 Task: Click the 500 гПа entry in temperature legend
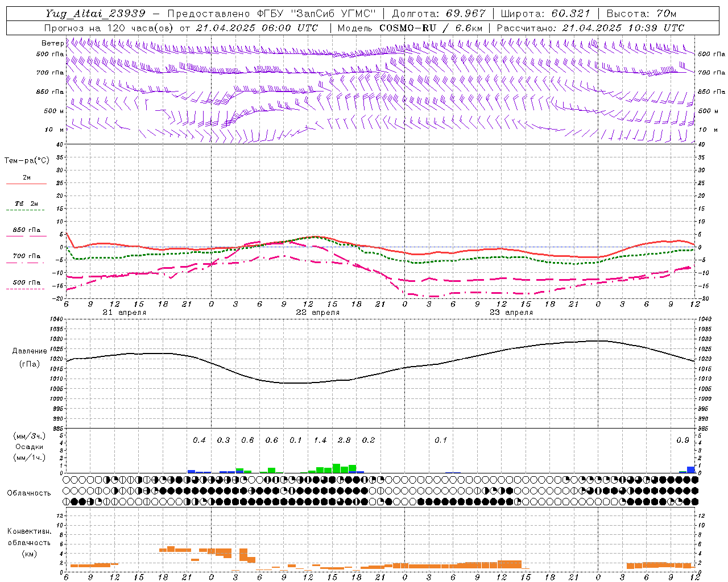pos(27,282)
